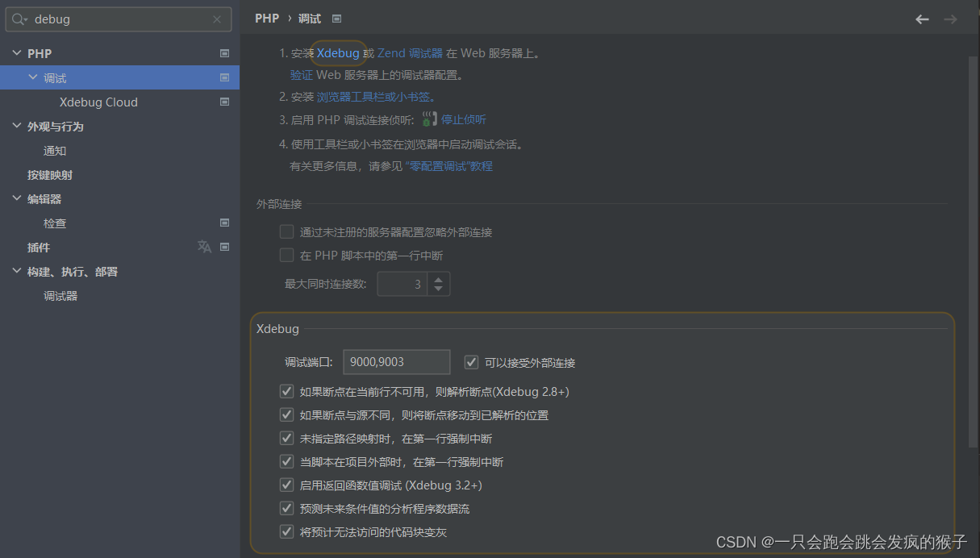Select PHP in the breadcrumb path
980x558 pixels.
coord(266,18)
